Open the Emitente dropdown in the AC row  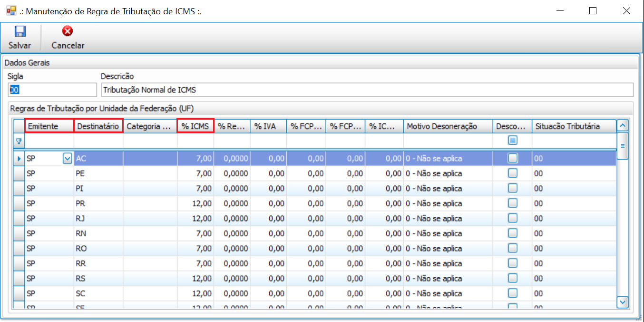68,159
